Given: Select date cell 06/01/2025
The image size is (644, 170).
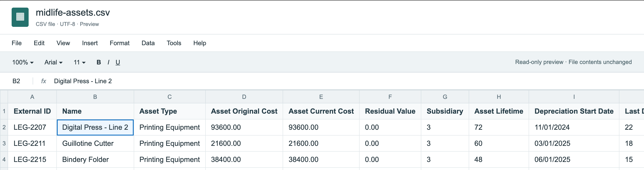Looking at the screenshot, I should (x=574, y=159).
